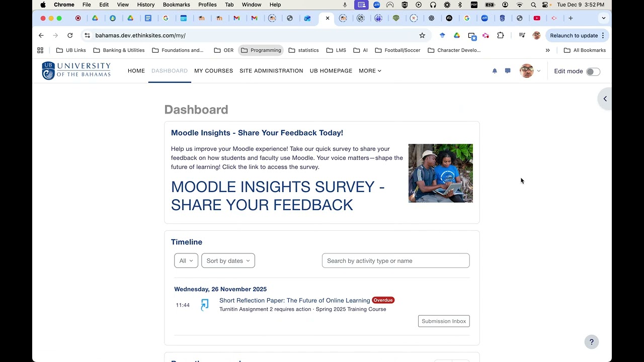
Task: Open the OER bookmark folder
Action: coord(224,50)
